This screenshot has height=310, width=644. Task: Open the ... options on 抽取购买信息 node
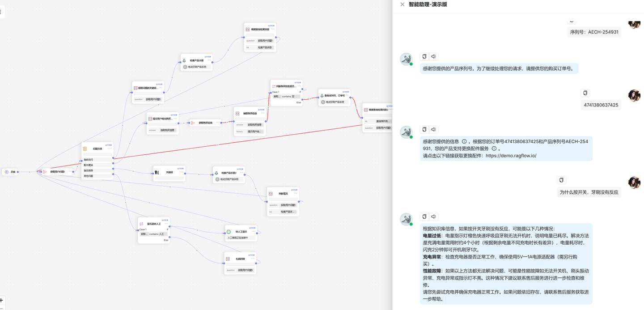pyautogui.click(x=263, y=113)
